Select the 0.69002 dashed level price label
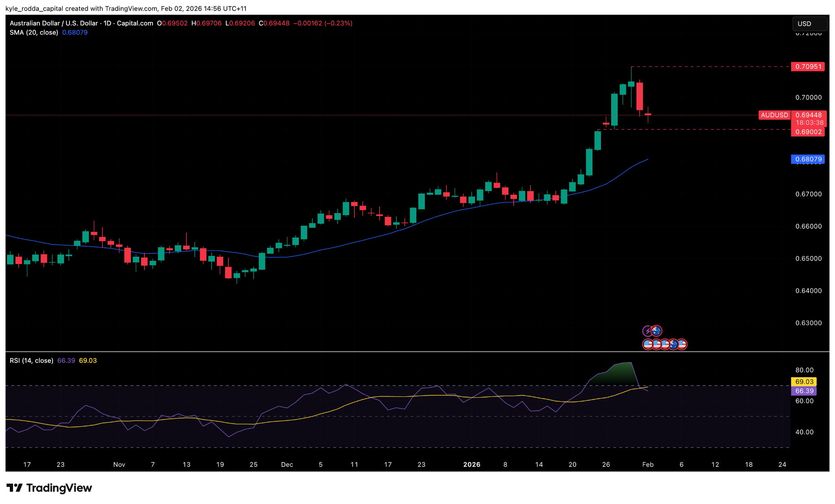 coord(808,132)
